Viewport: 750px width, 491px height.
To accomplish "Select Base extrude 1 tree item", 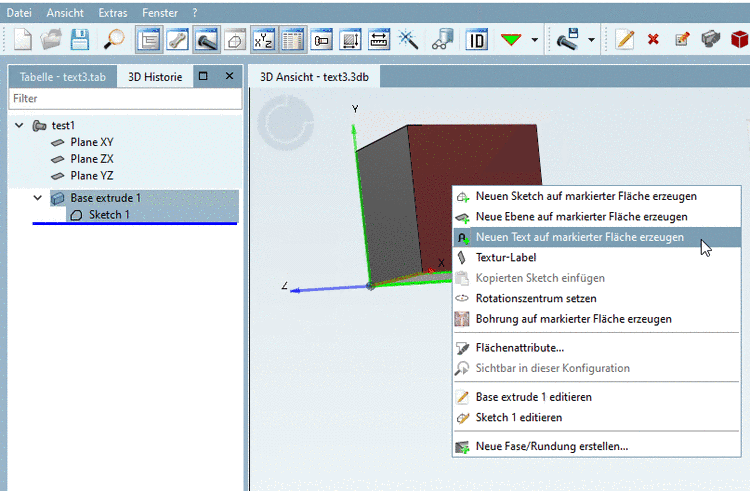I will click(106, 197).
